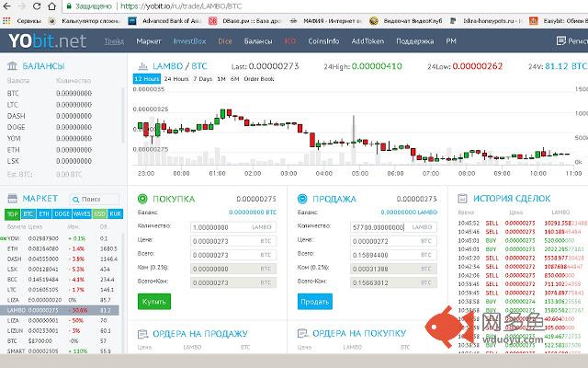
Task: Open the Advanced Bank of Asia bookmark
Action: 164,21
